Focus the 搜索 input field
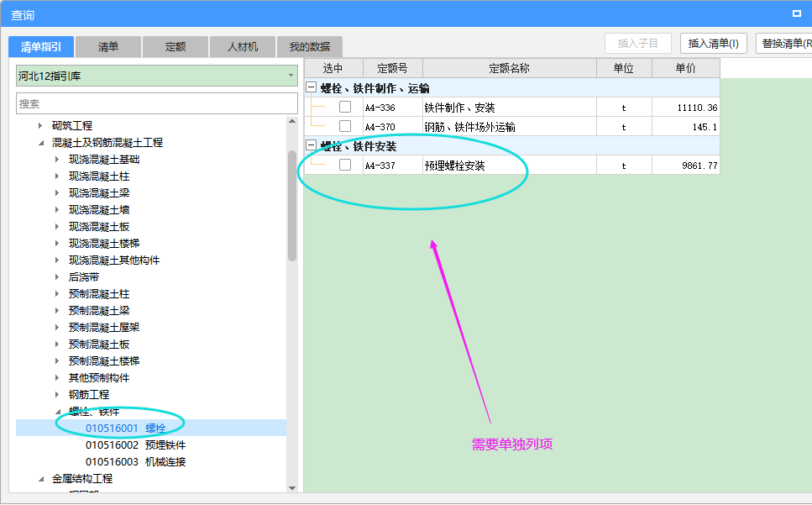Viewport: 812px width, 505px height. coord(157,103)
